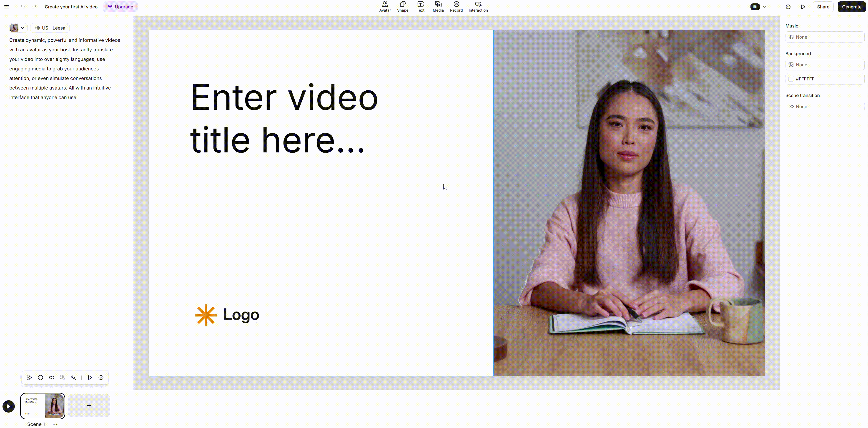Screen dimensions: 868x428
Task: Click the download audio circle-arrow icon
Action: click(x=101, y=378)
